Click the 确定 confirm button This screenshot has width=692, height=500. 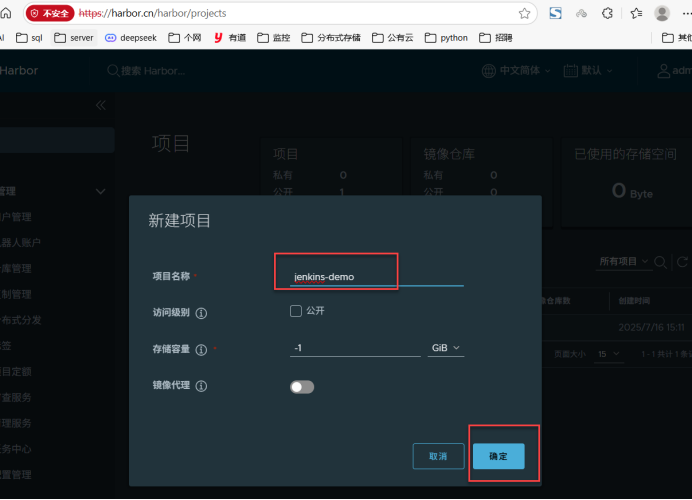coord(498,456)
